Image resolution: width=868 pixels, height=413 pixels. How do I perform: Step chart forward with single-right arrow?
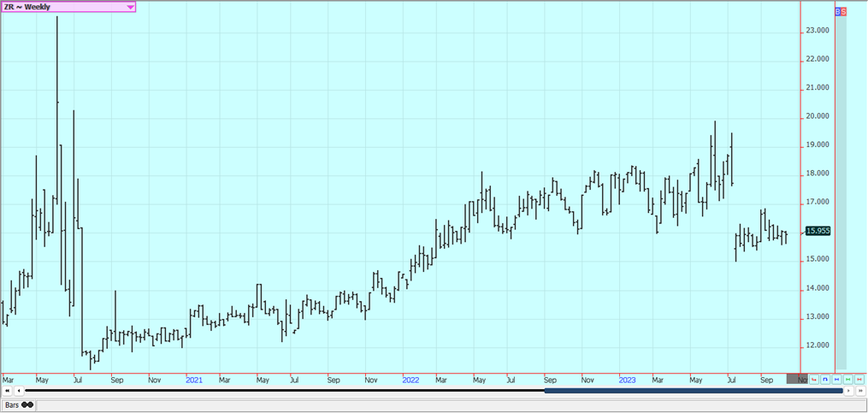pos(848,391)
